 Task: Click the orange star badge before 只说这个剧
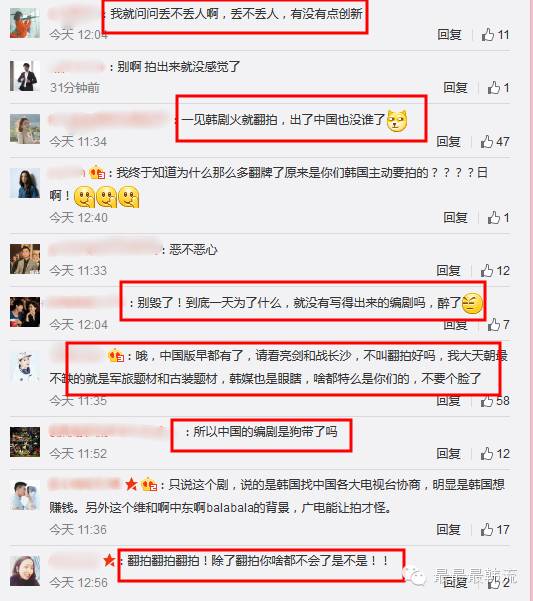tap(131, 484)
